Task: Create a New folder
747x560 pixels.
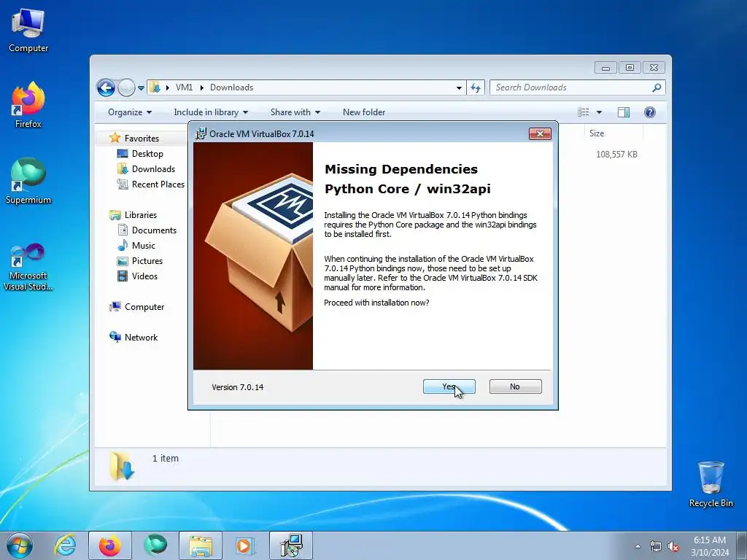Action: coord(364,112)
